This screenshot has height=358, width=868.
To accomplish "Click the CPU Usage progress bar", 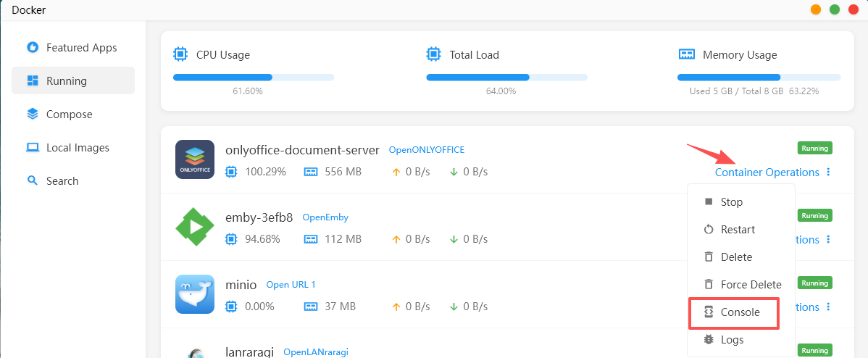I will point(254,78).
